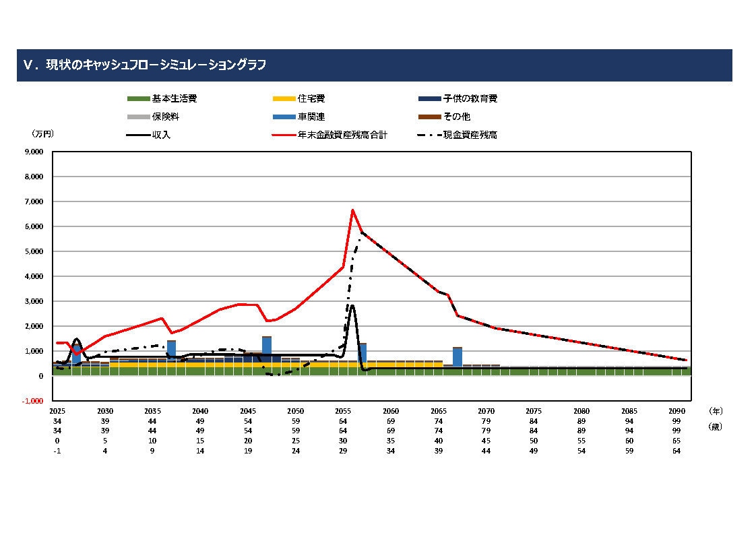Pick the 2090 year label on the x-axis
This screenshot has height=535, width=756.
(676, 411)
